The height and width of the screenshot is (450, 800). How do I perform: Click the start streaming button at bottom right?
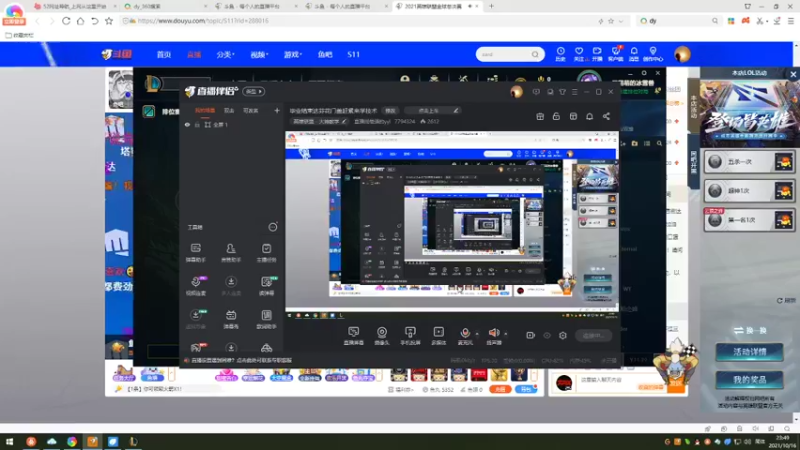click(x=593, y=335)
